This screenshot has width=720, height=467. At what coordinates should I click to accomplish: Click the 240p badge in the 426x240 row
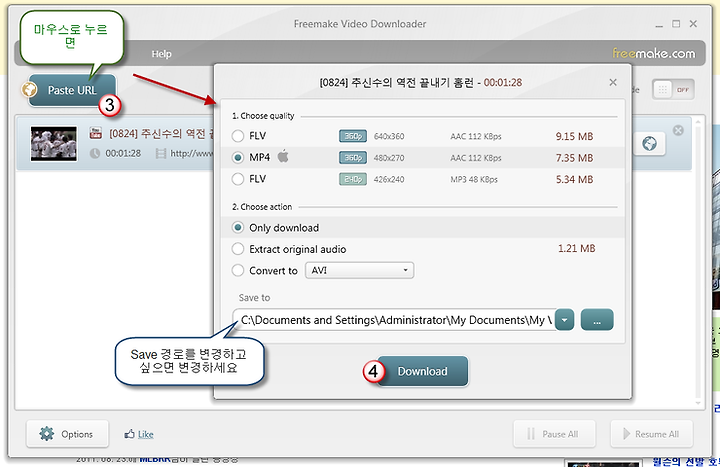(x=353, y=179)
